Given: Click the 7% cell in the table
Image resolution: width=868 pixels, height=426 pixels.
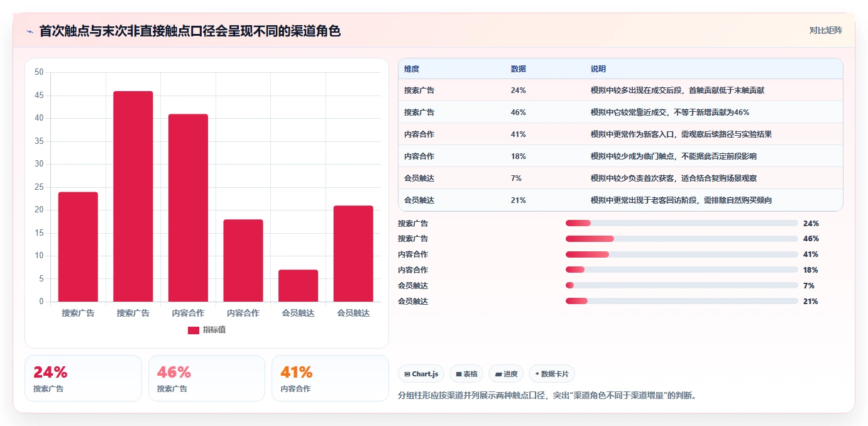Looking at the screenshot, I should click(x=517, y=178).
